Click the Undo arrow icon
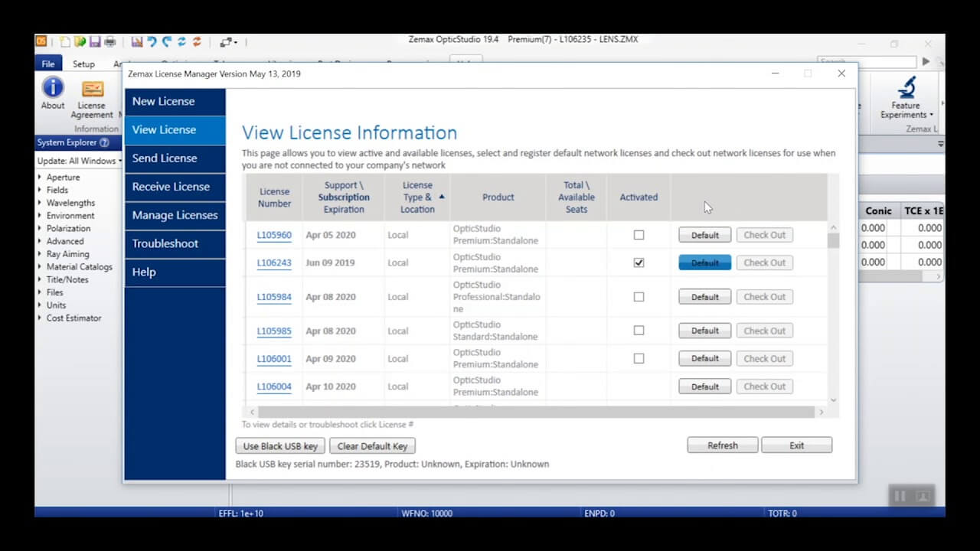980x551 pixels. pyautogui.click(x=152, y=41)
